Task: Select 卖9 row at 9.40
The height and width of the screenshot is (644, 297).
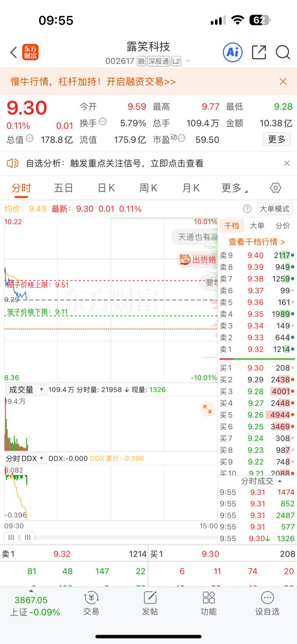Action: [x=257, y=255]
